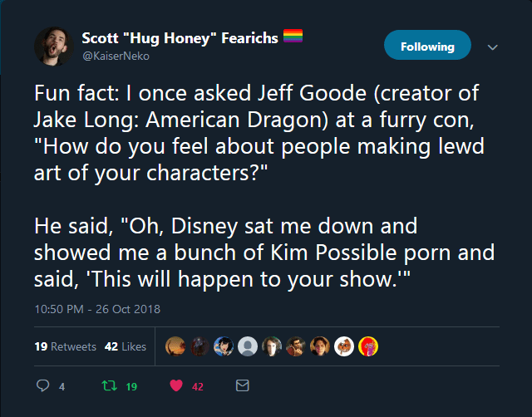Screen dimensions: 532x417
Task: Expand the tweet options chevron menu
Action: click(x=492, y=47)
